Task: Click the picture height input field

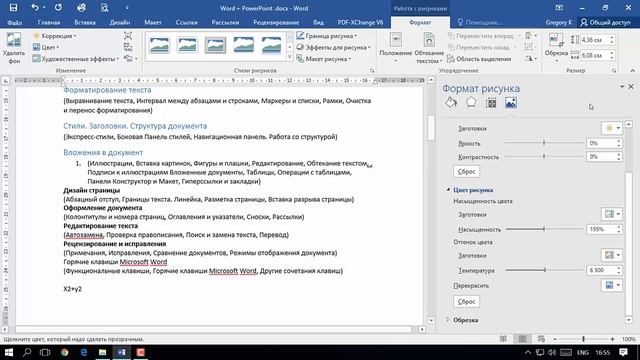Action: [x=594, y=40]
